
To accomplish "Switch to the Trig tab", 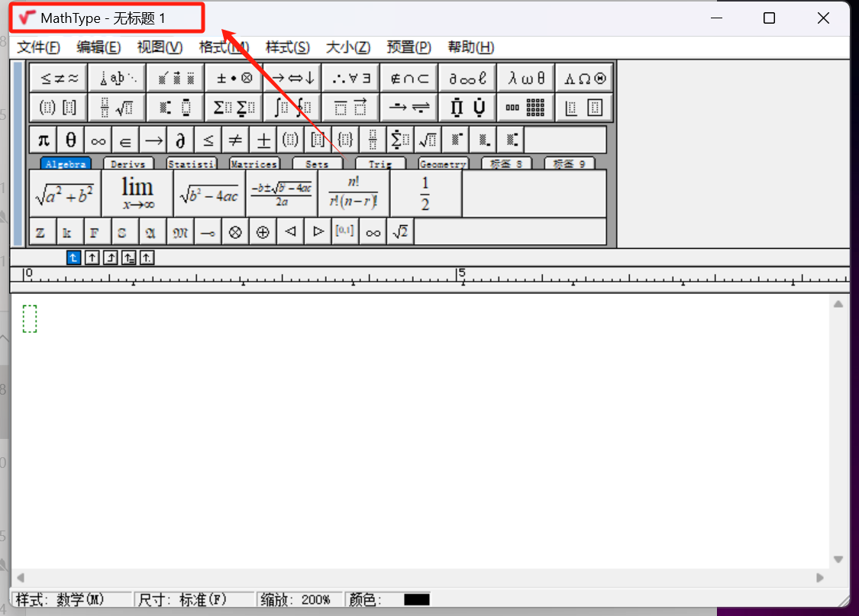I will click(x=380, y=163).
